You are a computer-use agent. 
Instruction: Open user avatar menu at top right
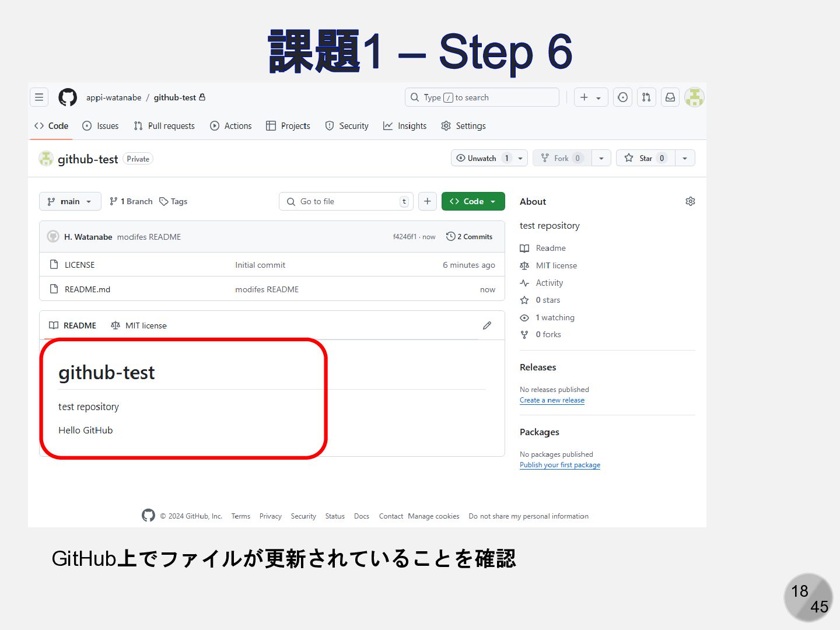coord(694,97)
